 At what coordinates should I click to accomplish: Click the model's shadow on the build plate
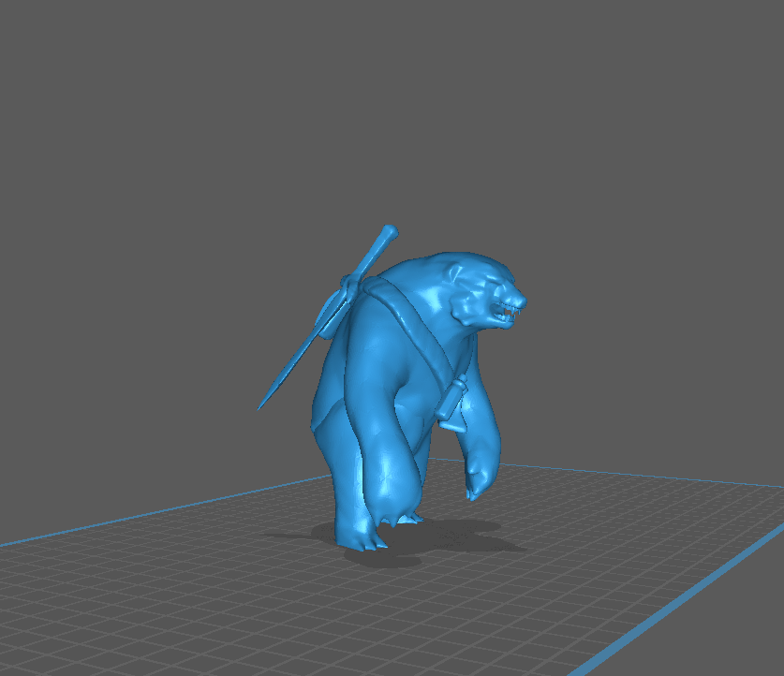click(450, 529)
